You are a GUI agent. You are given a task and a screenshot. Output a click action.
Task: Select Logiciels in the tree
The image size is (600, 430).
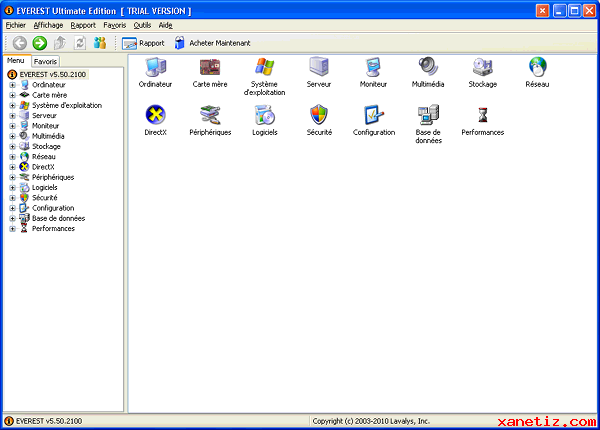(x=44, y=187)
